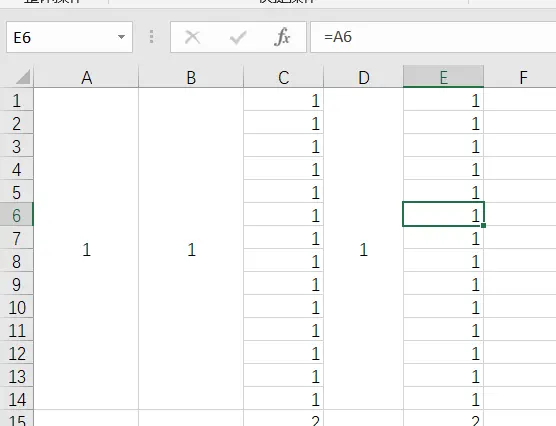Click the Insert Function fx icon
Screen dimensions: 556x426
(282, 37)
